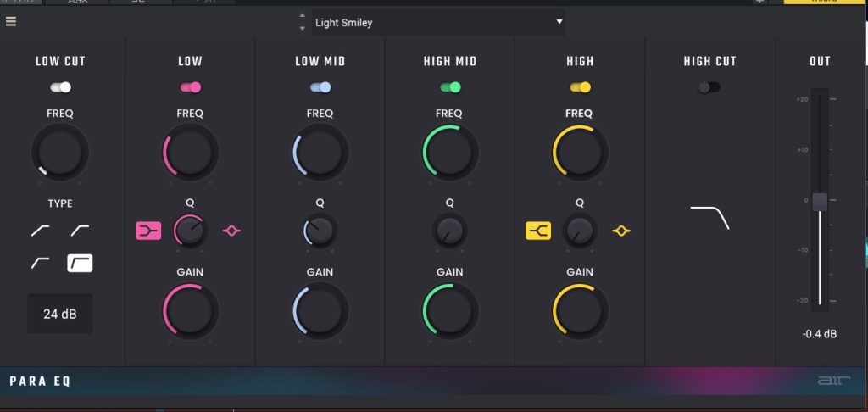Open the hamburger menu
This screenshot has width=868, height=412.
pos(11,22)
